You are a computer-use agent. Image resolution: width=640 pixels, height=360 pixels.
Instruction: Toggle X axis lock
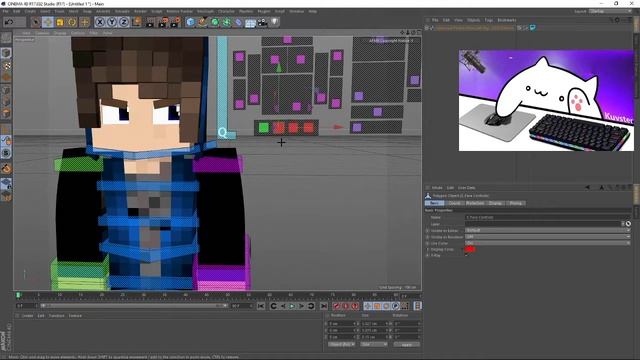[x=100, y=22]
